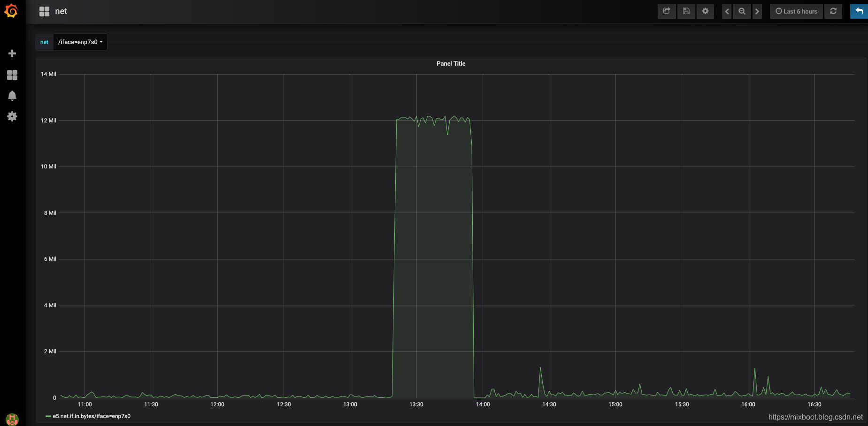Refresh the dashboard
Viewport: 868px width, 426px height.
point(833,11)
